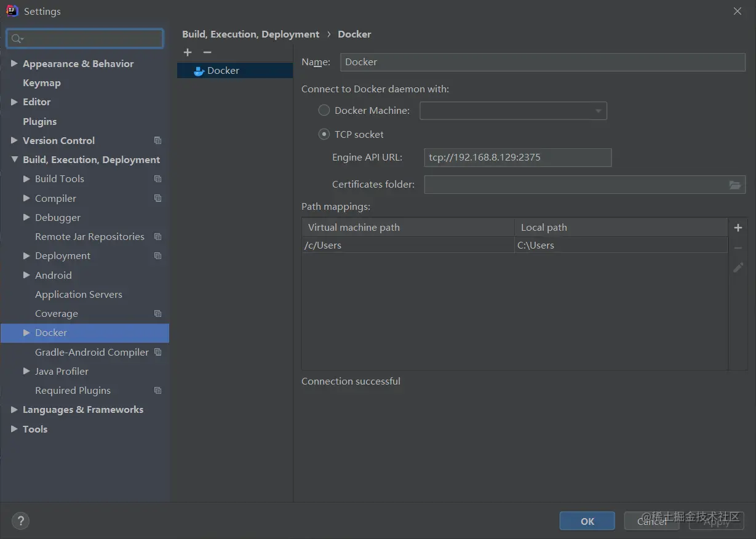The width and height of the screenshot is (756, 539).
Task: Remove selected Docker configuration with minus icon
Action: click(x=207, y=53)
